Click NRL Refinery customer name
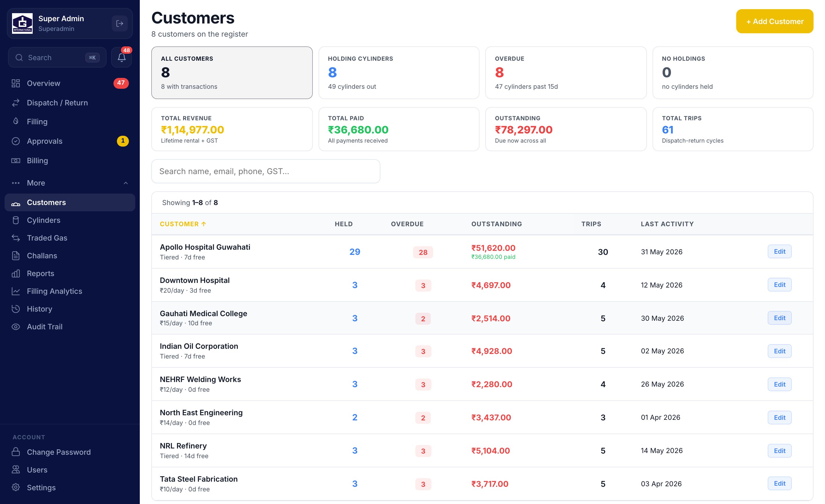This screenshot has height=504, width=825. tap(183, 446)
